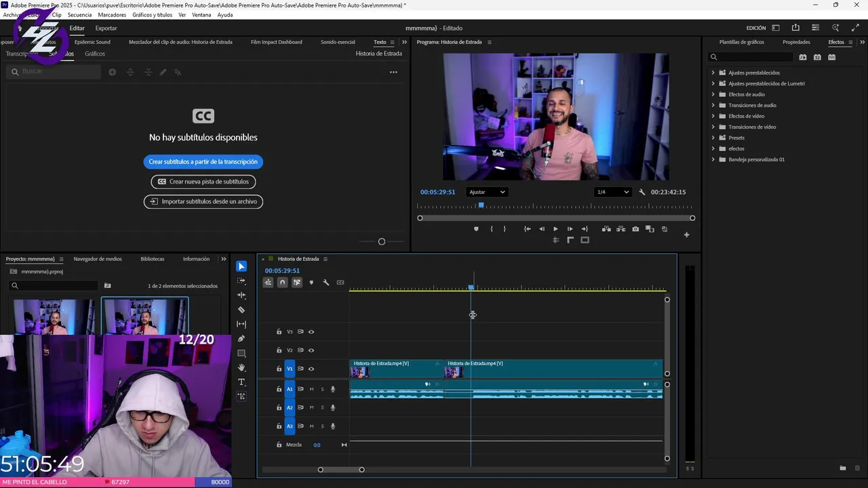Solo audio track A2
The height and width of the screenshot is (488, 868).
click(x=322, y=407)
